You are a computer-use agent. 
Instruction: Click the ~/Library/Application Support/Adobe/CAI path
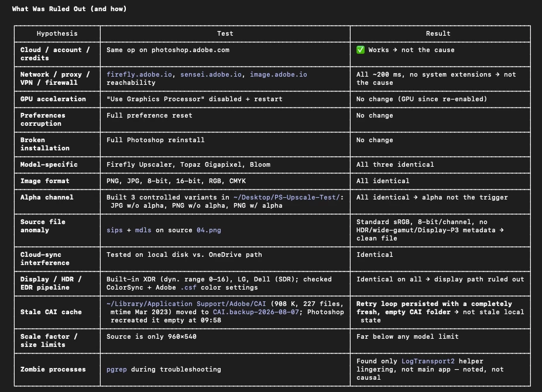[x=186, y=304]
